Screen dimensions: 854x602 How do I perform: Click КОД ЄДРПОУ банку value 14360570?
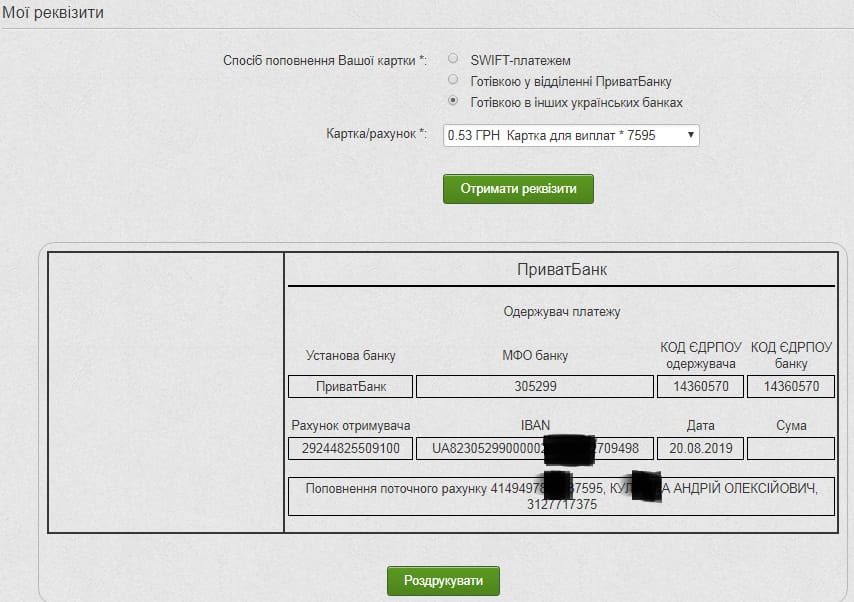tap(791, 386)
